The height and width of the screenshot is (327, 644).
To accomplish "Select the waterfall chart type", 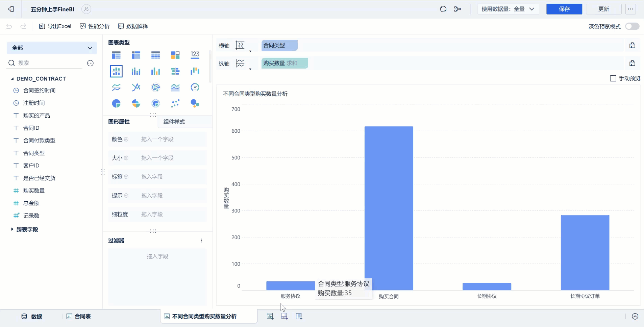I will pos(195,71).
